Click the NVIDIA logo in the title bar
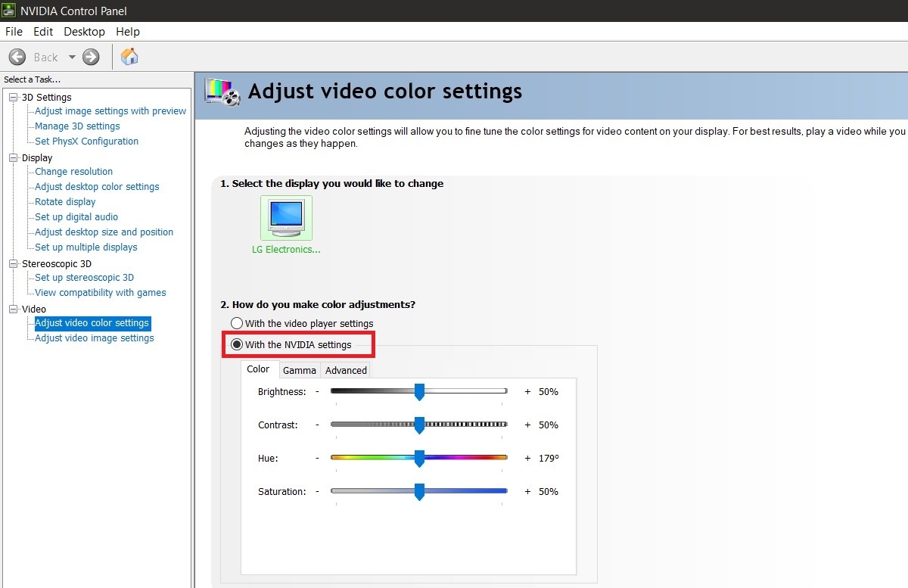 click(x=8, y=10)
